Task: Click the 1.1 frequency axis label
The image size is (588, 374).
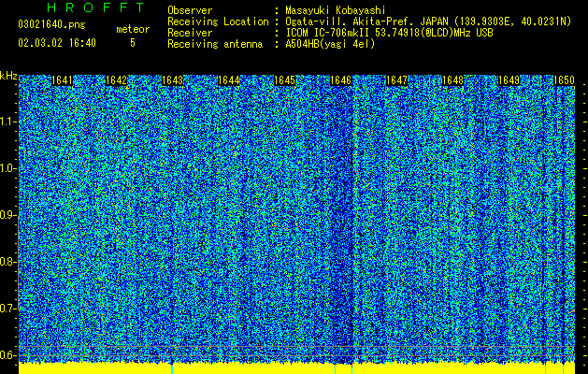Action: [x=7, y=122]
